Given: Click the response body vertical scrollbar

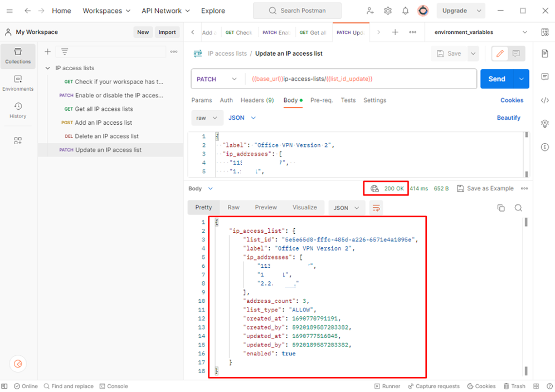Looking at the screenshot, I should 525,295.
